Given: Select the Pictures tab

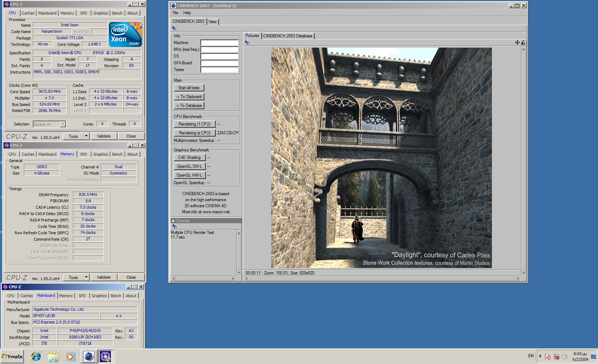Looking at the screenshot, I should (x=252, y=36).
